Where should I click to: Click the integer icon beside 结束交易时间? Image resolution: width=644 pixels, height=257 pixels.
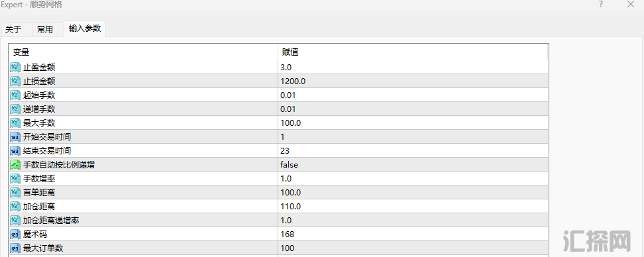(15, 150)
